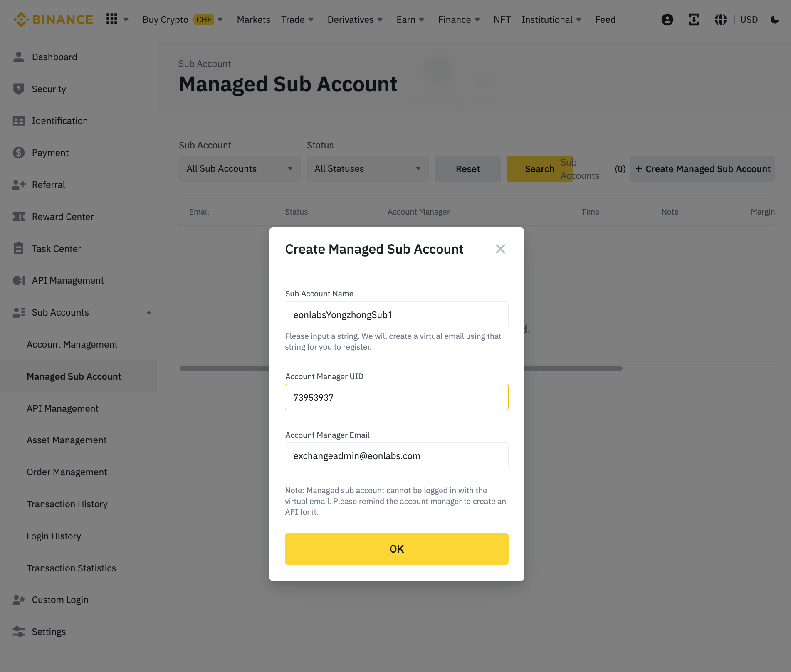Close the Create Managed Sub Account dialog
Screen dimensions: 791x672
tap(500, 249)
